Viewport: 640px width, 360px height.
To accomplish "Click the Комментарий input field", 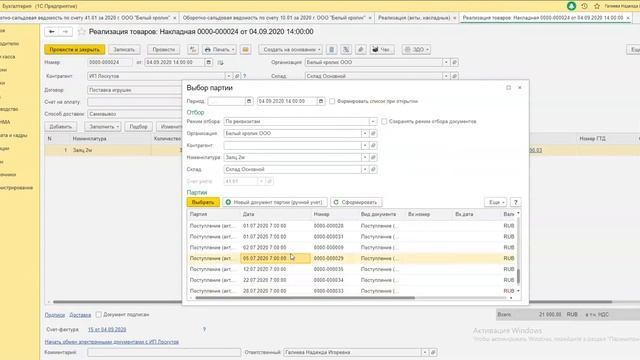I will (x=164, y=352).
